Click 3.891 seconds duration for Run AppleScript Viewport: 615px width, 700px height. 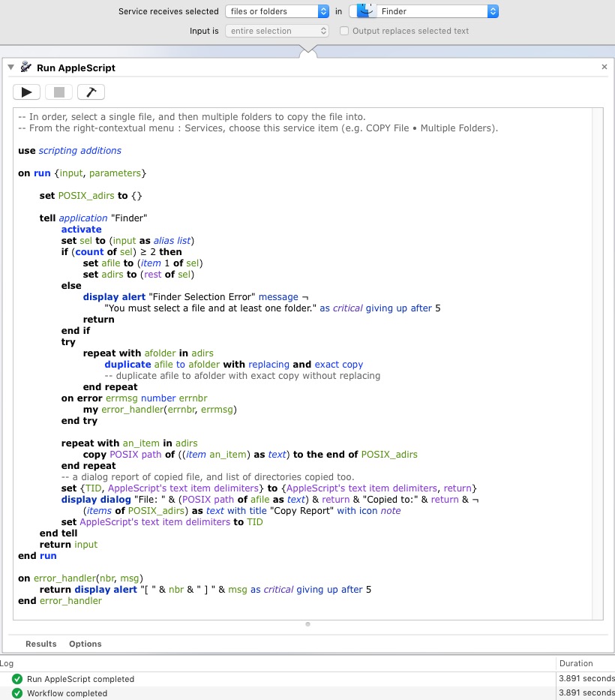(586, 678)
